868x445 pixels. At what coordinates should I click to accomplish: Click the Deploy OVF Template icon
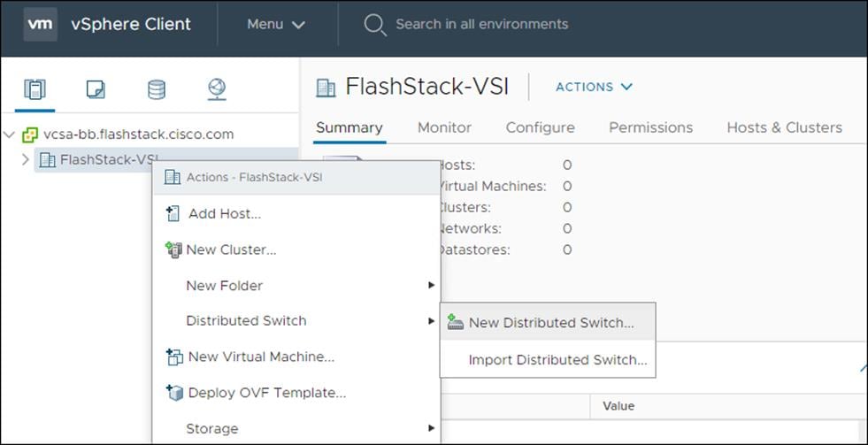click(x=173, y=393)
